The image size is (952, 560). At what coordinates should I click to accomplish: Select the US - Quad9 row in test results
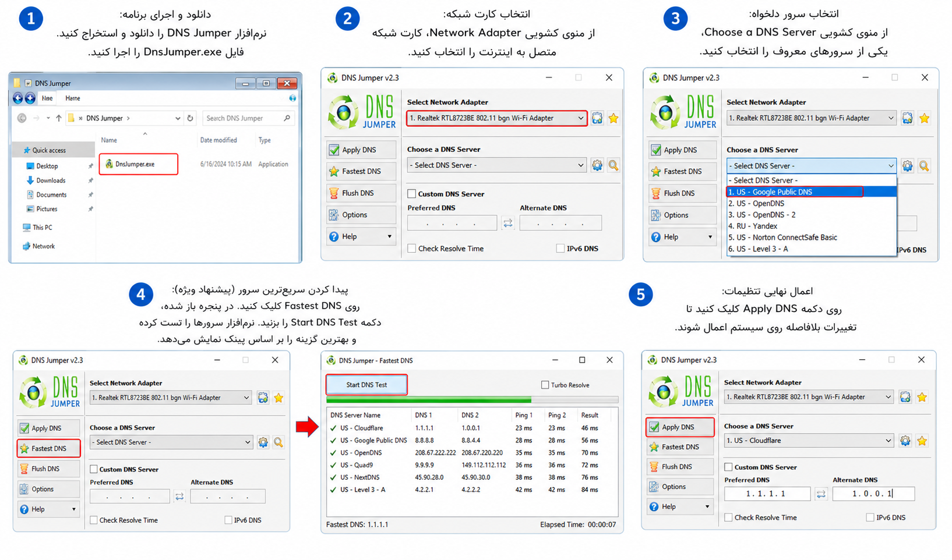point(472,465)
